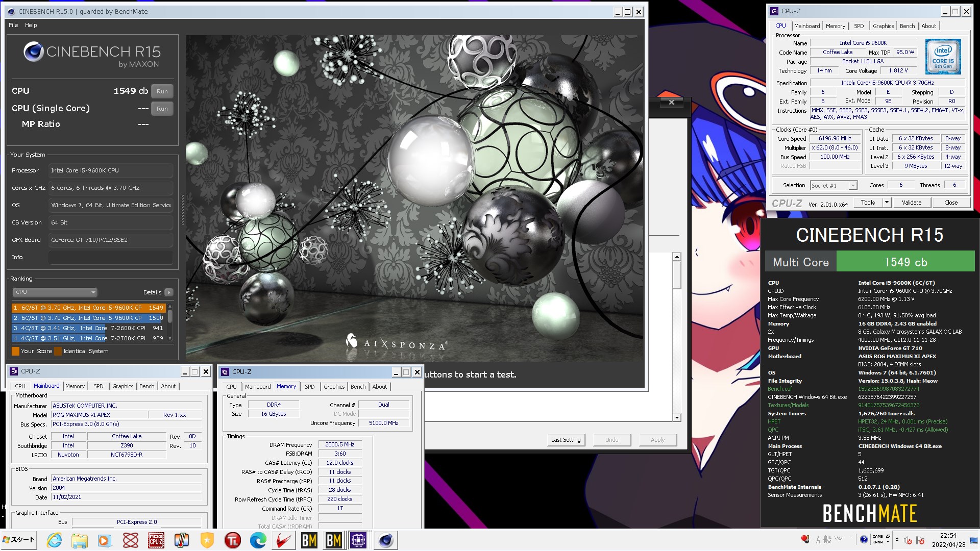980x551 pixels.
Task: Open SPD tab in the Memory CPU-Z window
Action: pos(309,387)
